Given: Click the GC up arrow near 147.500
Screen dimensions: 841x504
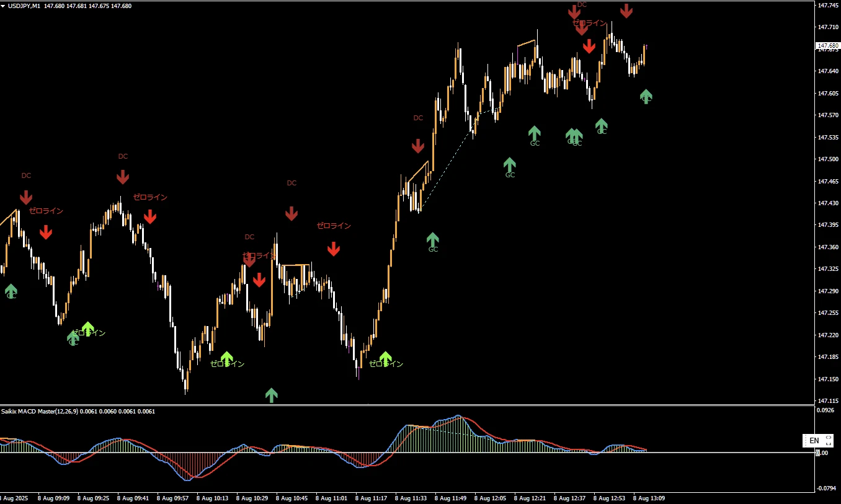Looking at the screenshot, I should click(509, 164).
